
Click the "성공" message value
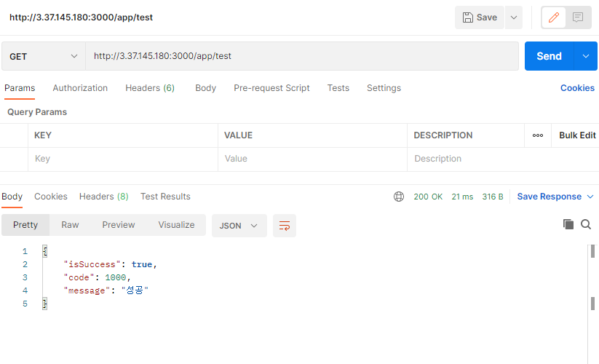click(135, 290)
